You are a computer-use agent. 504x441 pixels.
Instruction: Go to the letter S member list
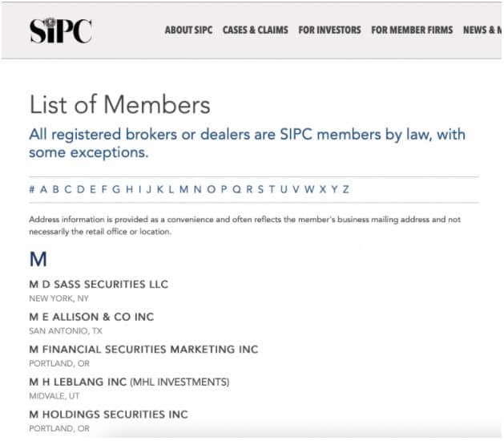(x=260, y=189)
